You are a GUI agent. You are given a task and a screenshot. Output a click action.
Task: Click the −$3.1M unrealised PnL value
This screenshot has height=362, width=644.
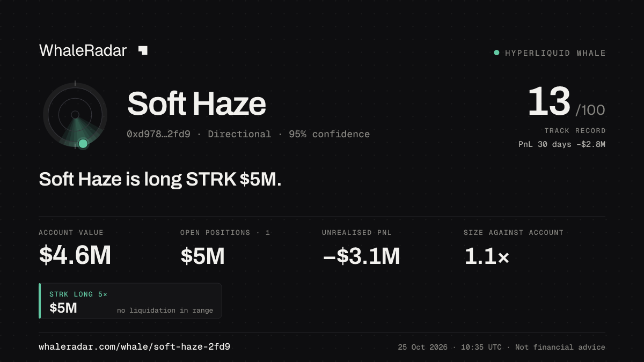click(x=361, y=255)
